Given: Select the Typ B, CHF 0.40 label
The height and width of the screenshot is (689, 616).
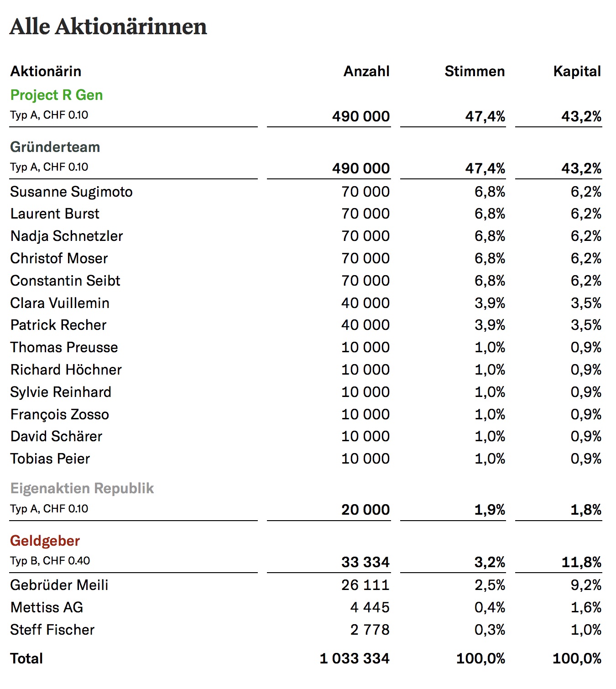Looking at the screenshot, I should pos(50,561).
